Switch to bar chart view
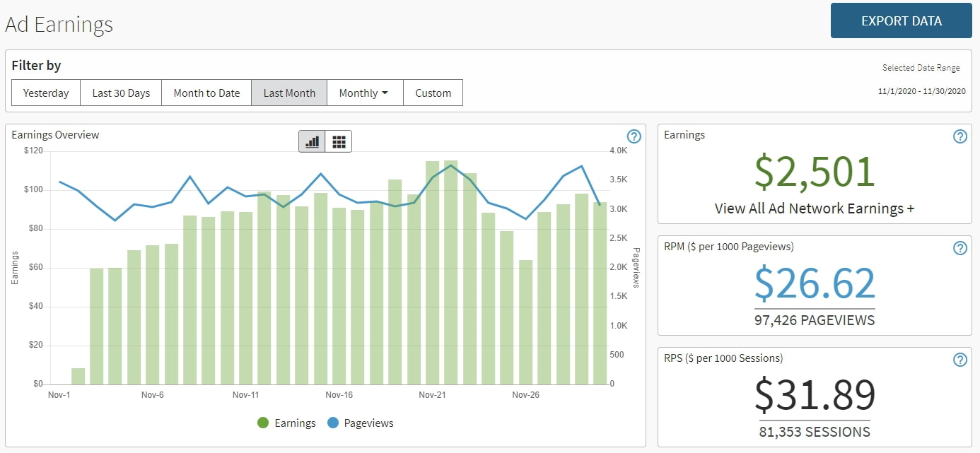Screen dimensions: 980x453 (x=312, y=141)
